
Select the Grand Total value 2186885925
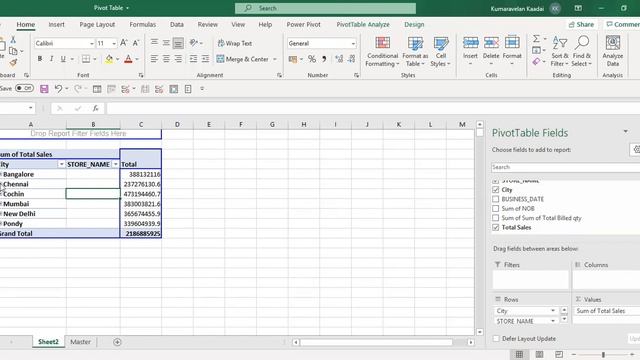(x=141, y=233)
